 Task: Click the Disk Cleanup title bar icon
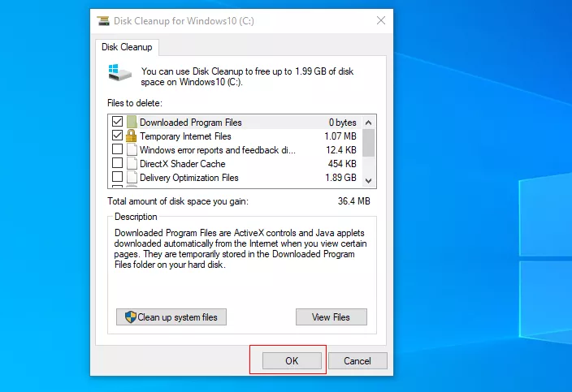coord(103,21)
